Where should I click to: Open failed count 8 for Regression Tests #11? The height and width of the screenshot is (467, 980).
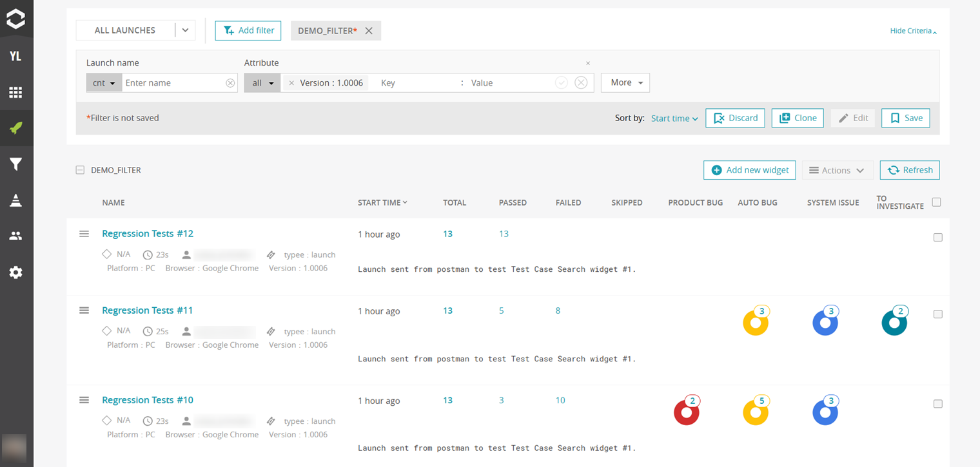click(558, 310)
